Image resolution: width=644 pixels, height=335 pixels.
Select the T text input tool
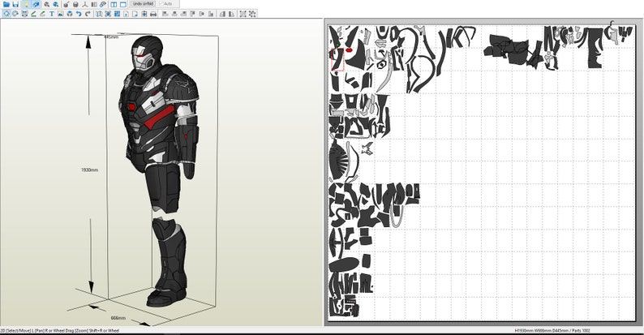pos(52,14)
